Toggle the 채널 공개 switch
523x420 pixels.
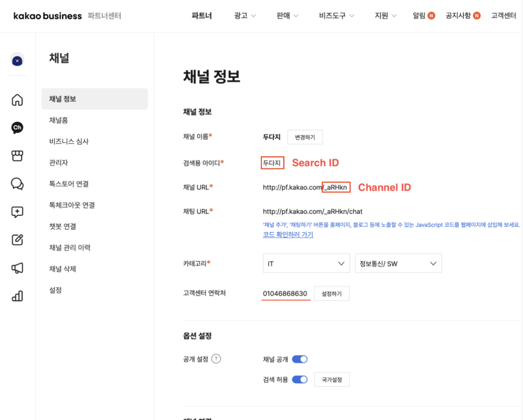[x=300, y=359]
